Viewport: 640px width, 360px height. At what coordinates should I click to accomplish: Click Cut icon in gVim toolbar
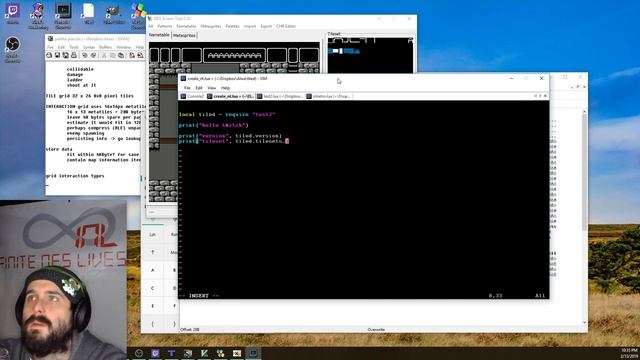tap(104, 55)
